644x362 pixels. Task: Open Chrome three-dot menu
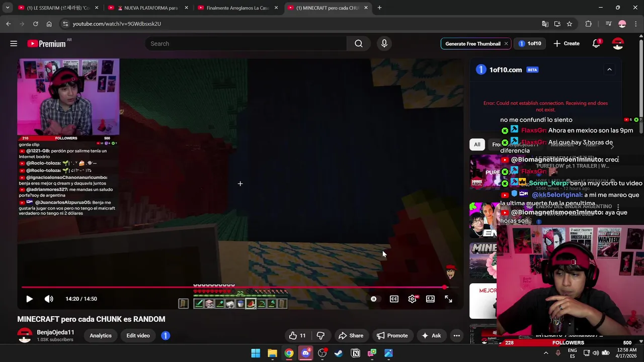[x=635, y=24]
